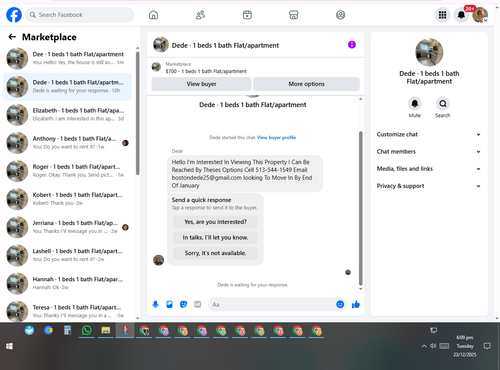This screenshot has height=370, width=500.
Task: Open the clock showing 6:09 pm
Action: point(465,346)
